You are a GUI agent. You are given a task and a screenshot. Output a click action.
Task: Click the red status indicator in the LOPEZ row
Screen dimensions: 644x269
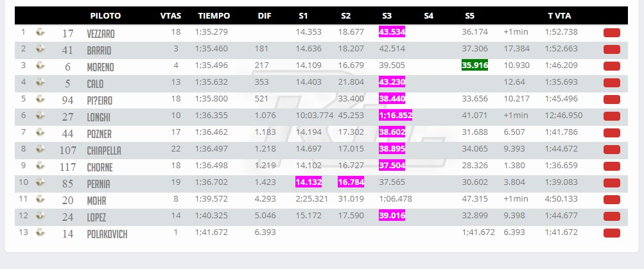click(611, 216)
